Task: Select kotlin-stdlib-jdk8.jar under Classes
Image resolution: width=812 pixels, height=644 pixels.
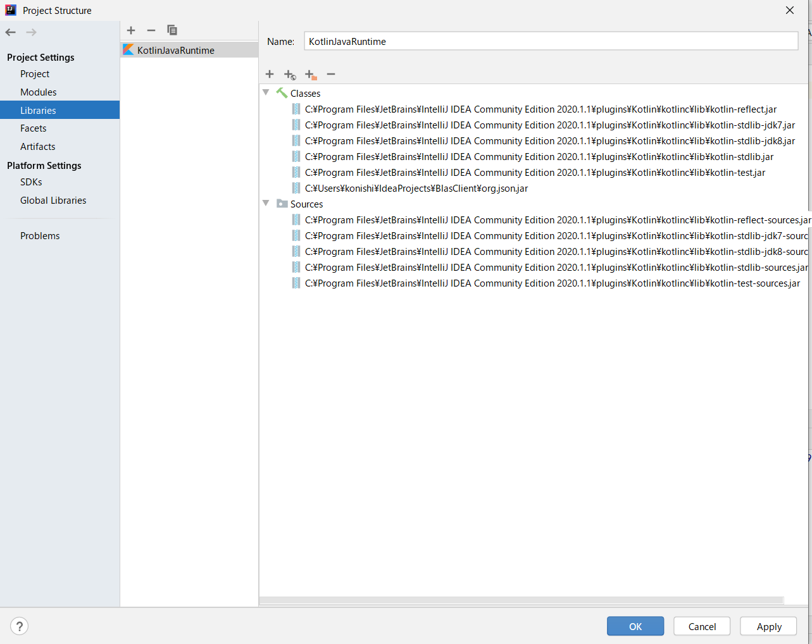Action: [x=549, y=140]
